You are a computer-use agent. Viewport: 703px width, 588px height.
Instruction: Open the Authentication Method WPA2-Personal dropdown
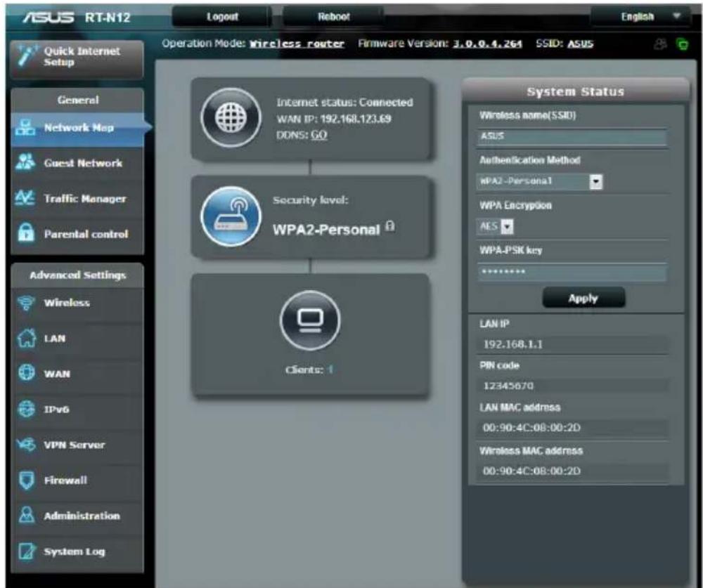pyautogui.click(x=539, y=181)
